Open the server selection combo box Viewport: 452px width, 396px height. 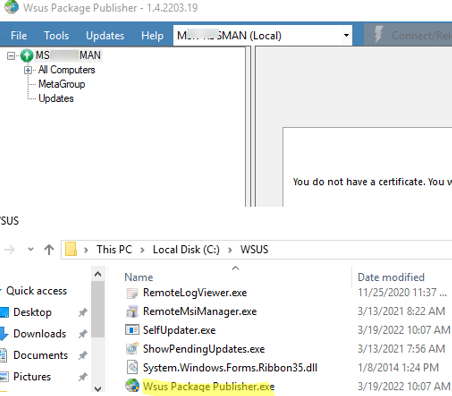point(262,35)
